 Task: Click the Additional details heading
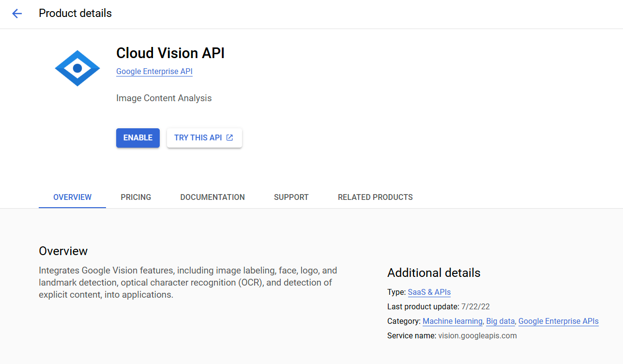coord(434,273)
